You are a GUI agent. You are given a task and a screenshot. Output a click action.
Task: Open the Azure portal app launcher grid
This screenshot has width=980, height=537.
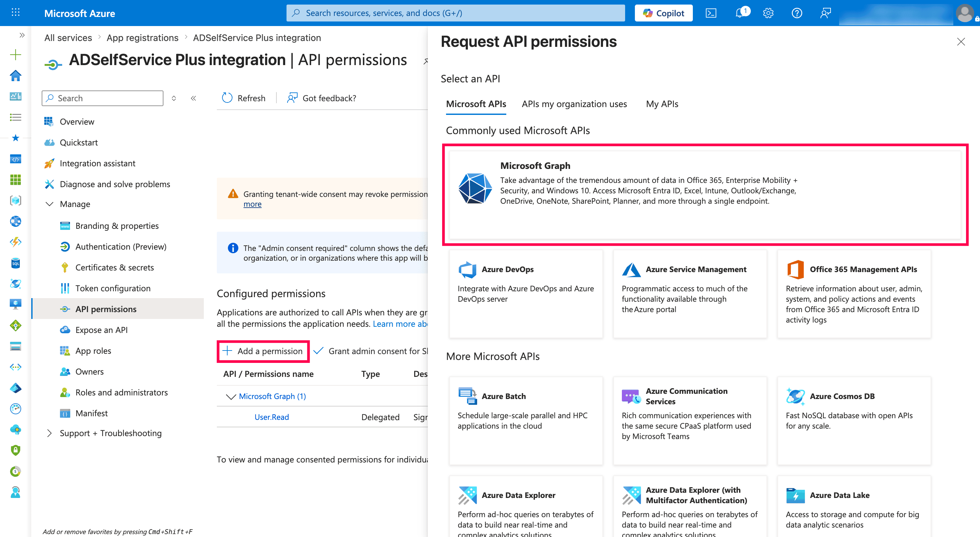(16, 13)
